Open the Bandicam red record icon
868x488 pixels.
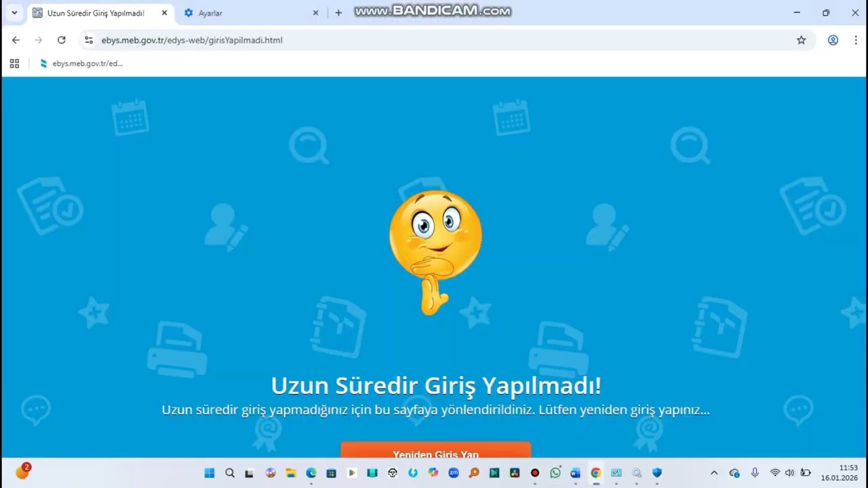(x=535, y=473)
